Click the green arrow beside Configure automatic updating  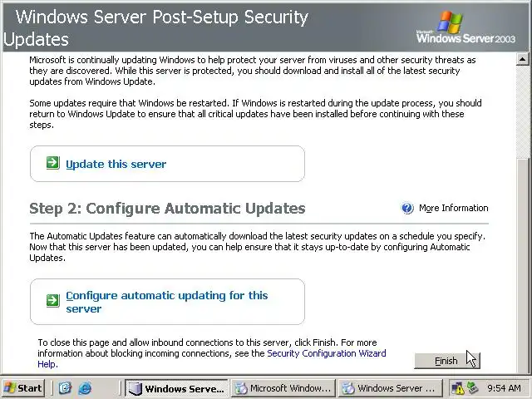pyautogui.click(x=53, y=300)
